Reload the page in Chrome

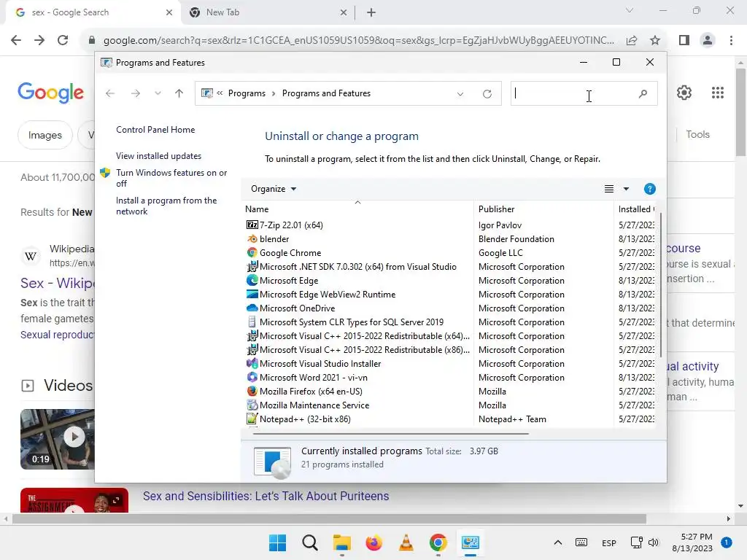tap(63, 40)
